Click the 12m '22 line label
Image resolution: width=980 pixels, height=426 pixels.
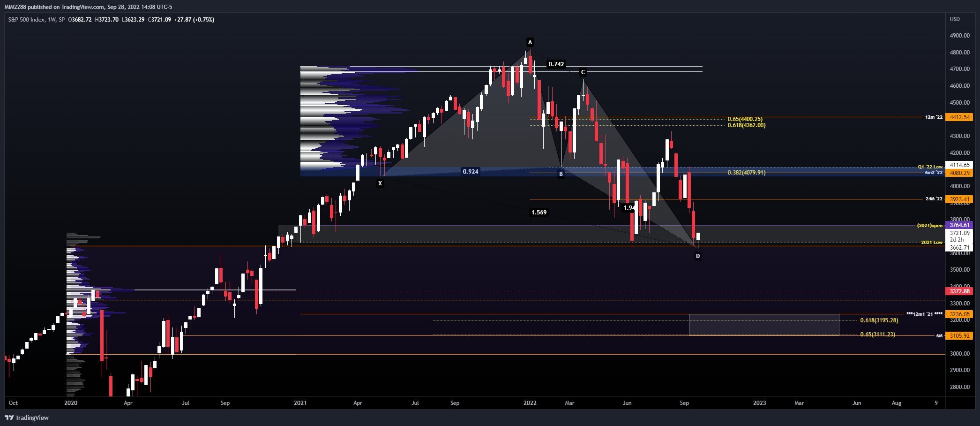coord(934,117)
